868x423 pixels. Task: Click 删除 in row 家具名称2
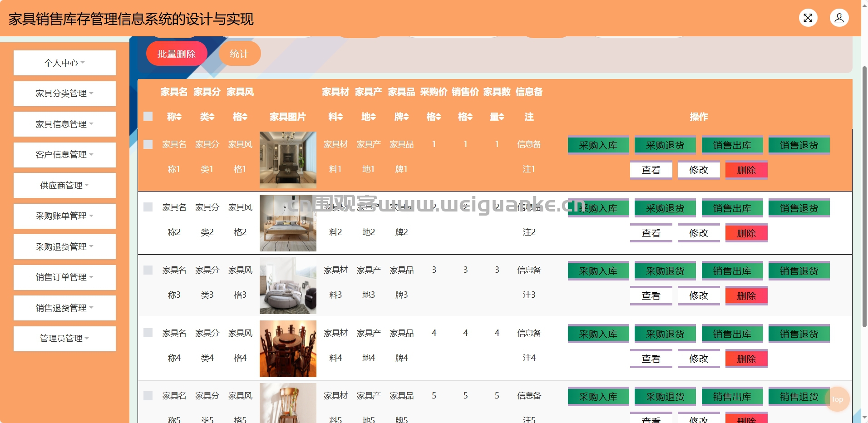coord(746,233)
